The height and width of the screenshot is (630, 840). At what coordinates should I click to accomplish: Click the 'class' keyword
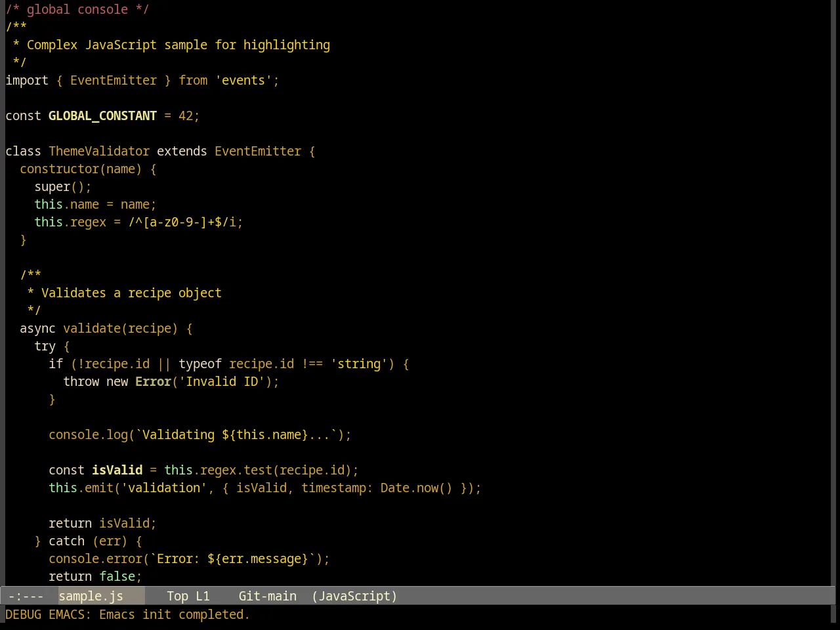pyautogui.click(x=23, y=151)
